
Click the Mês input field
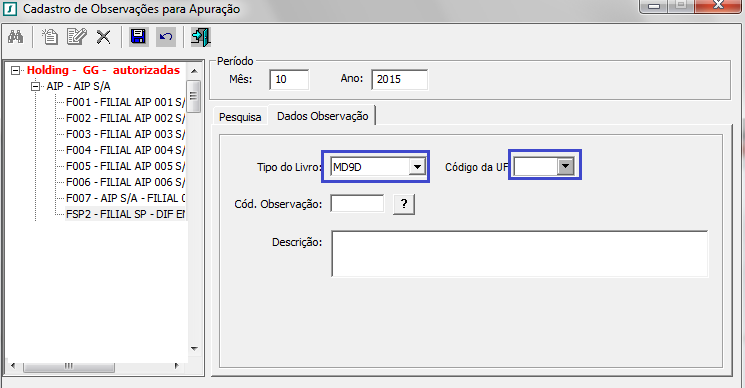tap(289, 79)
